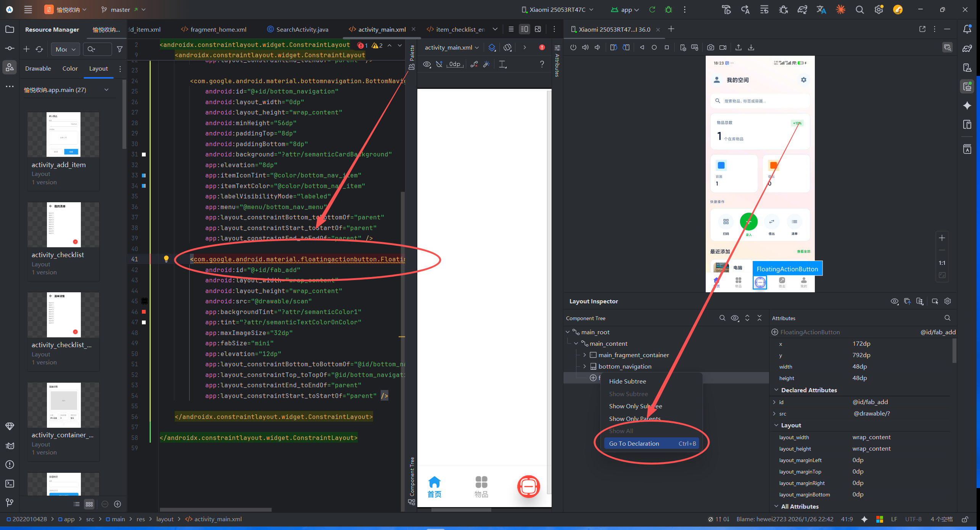This screenshot has width=980, height=530.
Task: Click the red color swatch on line 46
Action: tap(144, 312)
